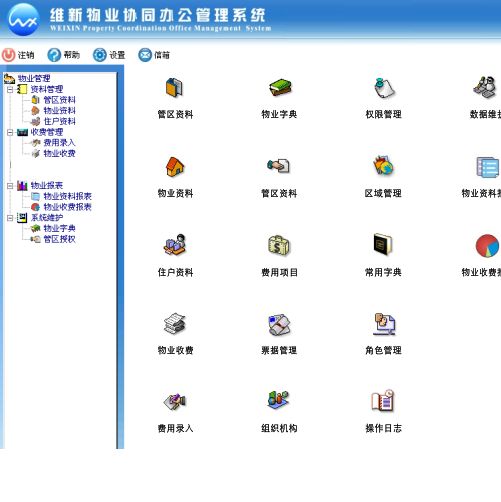Select 物业收费报表 in the sidebar tree
The width and height of the screenshot is (501, 502).
[67, 207]
